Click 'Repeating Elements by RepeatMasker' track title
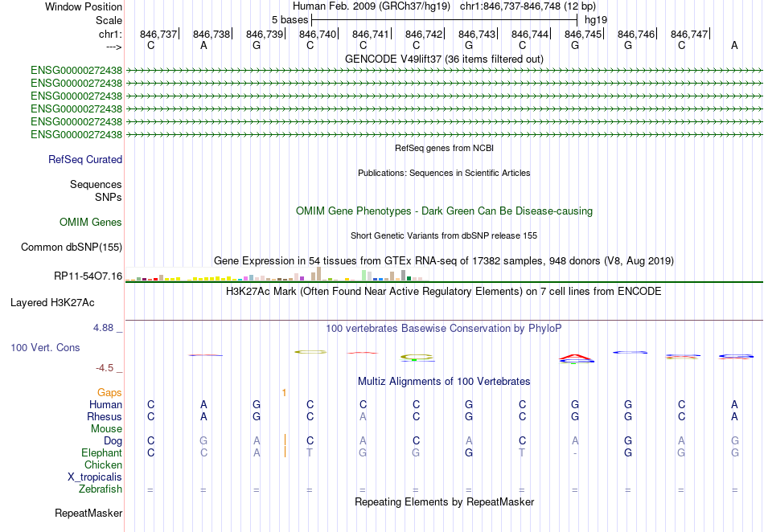Viewport: 764px width, 532px height. [444, 501]
